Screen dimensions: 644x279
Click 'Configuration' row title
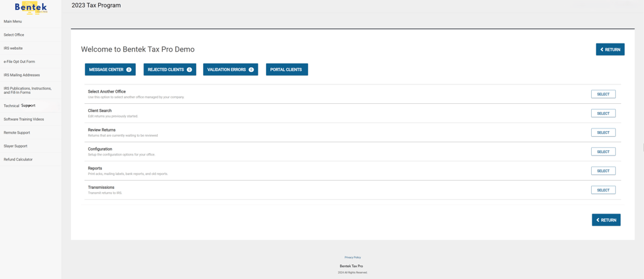point(100,149)
